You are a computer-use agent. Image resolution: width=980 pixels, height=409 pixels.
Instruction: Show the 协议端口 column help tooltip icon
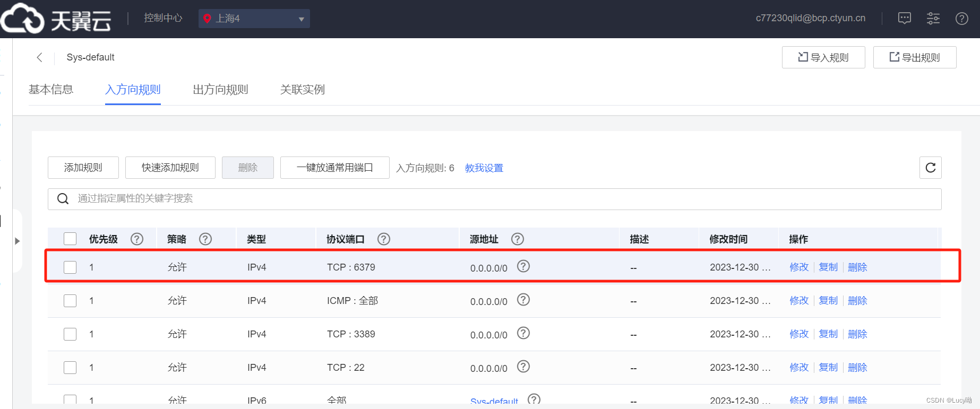[x=384, y=239]
